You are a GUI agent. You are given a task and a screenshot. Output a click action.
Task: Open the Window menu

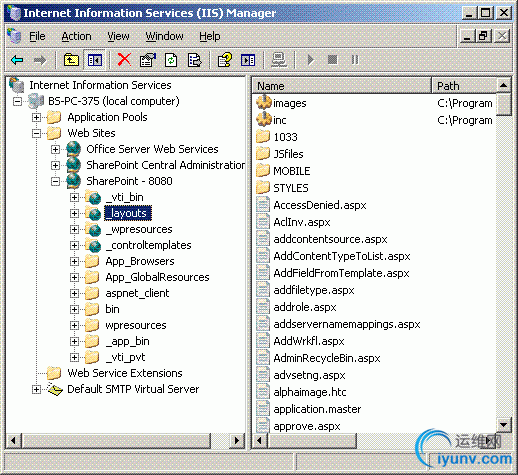click(164, 36)
